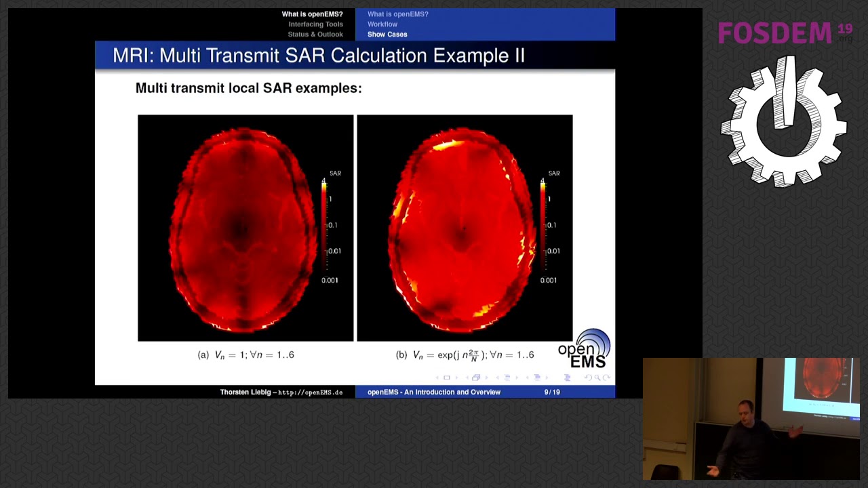Click the Beamer frame navigation icon
This screenshot has width=868, height=488.
[x=476, y=378]
